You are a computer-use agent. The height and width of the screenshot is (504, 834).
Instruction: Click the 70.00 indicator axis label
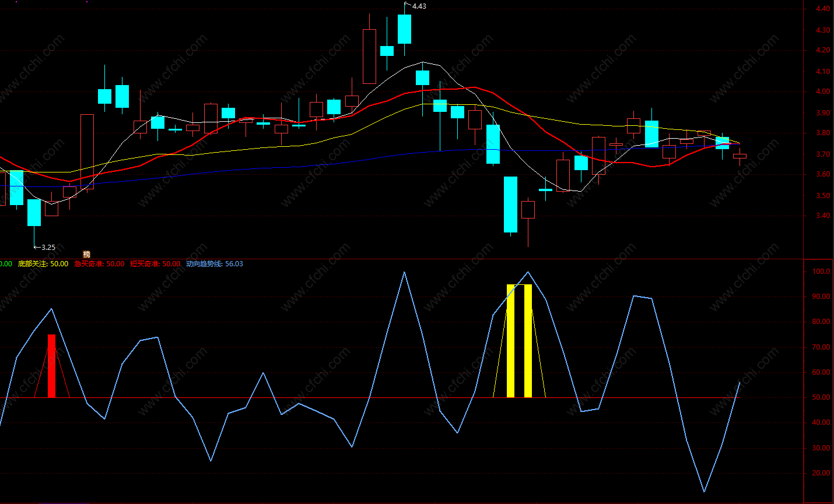pos(821,347)
